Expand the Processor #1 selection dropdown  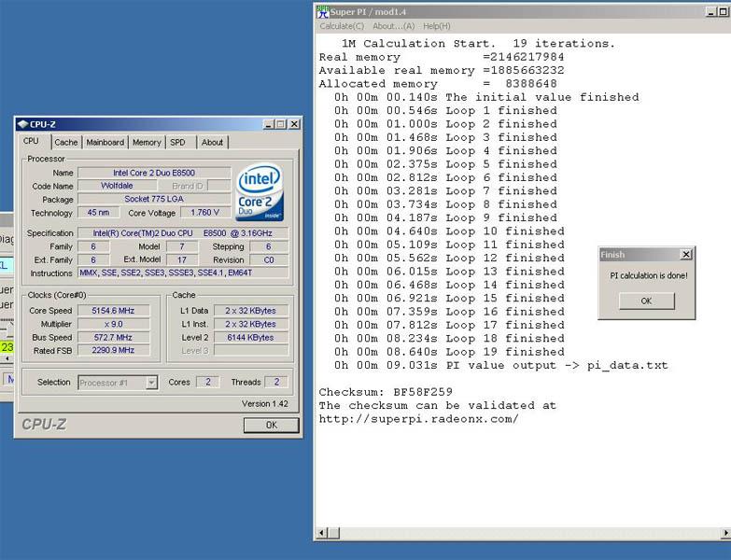151,383
